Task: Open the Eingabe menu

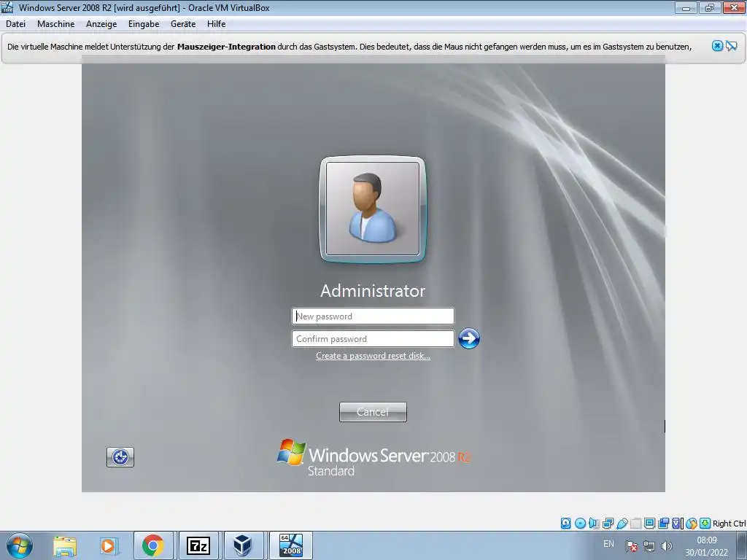Action: 144,24
